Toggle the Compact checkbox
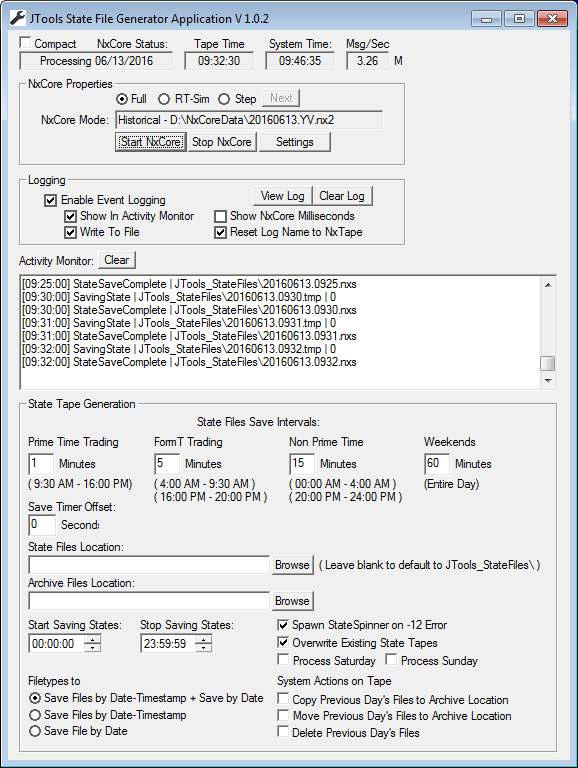The width and height of the screenshot is (578, 768). 25,43
